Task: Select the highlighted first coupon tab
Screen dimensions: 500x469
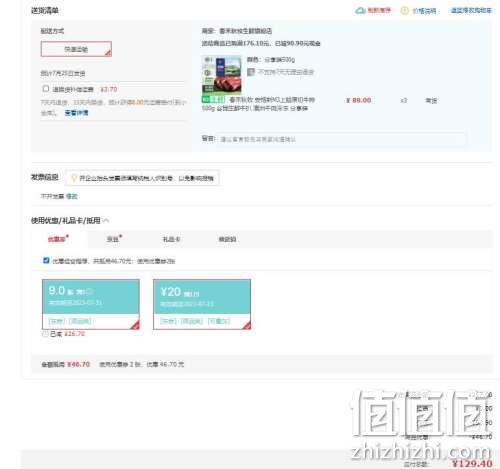Action: (58, 239)
